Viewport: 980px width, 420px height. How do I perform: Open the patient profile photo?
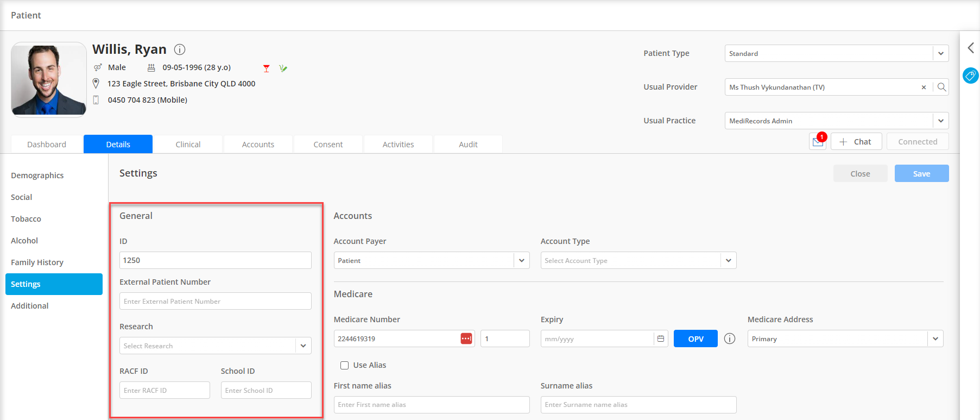49,80
